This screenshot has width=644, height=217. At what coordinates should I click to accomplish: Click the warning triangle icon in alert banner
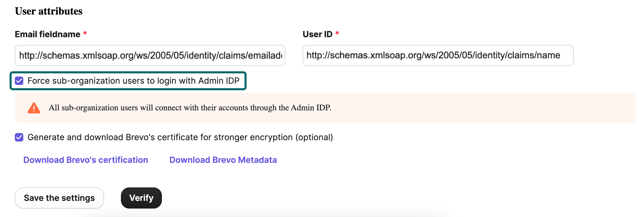click(34, 108)
